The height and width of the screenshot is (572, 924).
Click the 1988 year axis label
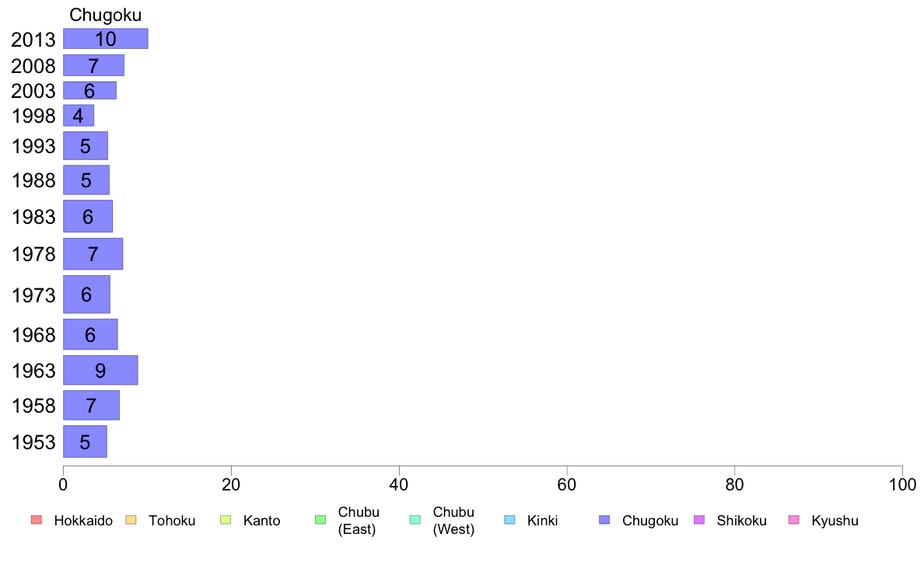(33, 180)
